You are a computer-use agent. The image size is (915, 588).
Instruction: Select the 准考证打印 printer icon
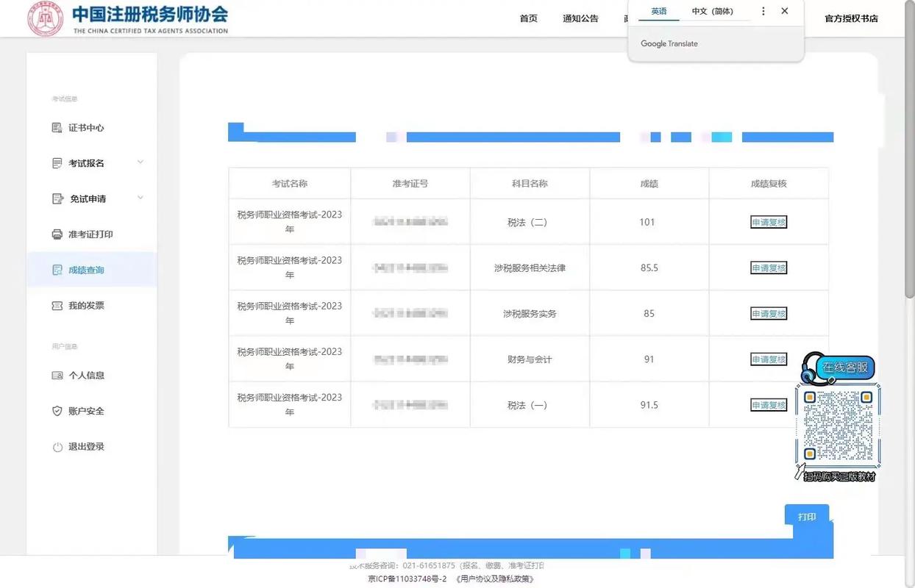(57, 234)
